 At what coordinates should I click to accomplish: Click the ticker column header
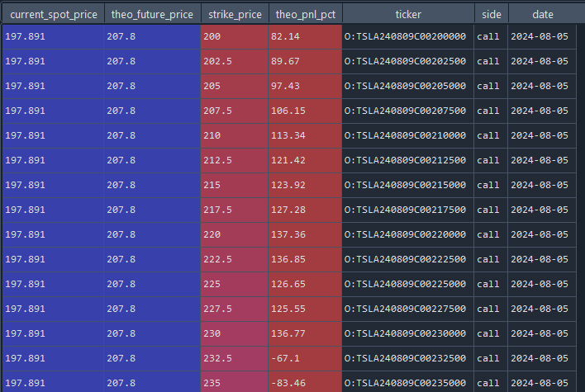pyautogui.click(x=408, y=15)
